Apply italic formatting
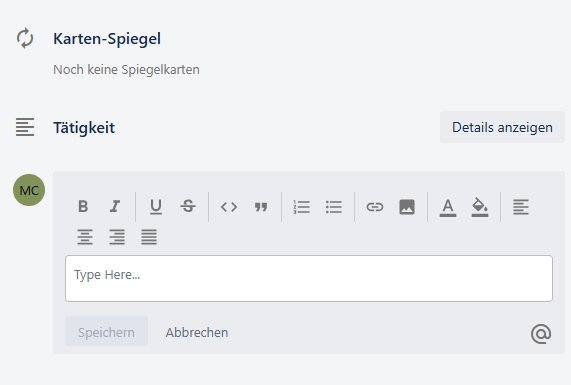The width and height of the screenshot is (571, 385). (115, 207)
